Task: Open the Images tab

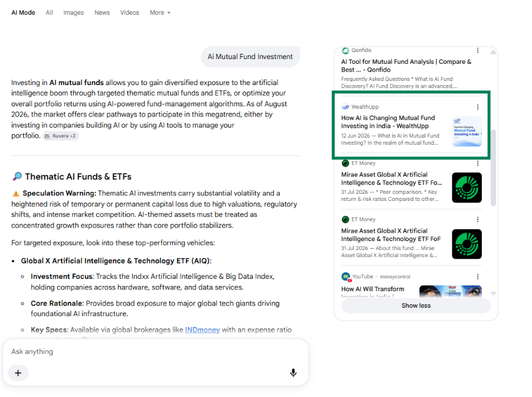Action: coord(73,12)
